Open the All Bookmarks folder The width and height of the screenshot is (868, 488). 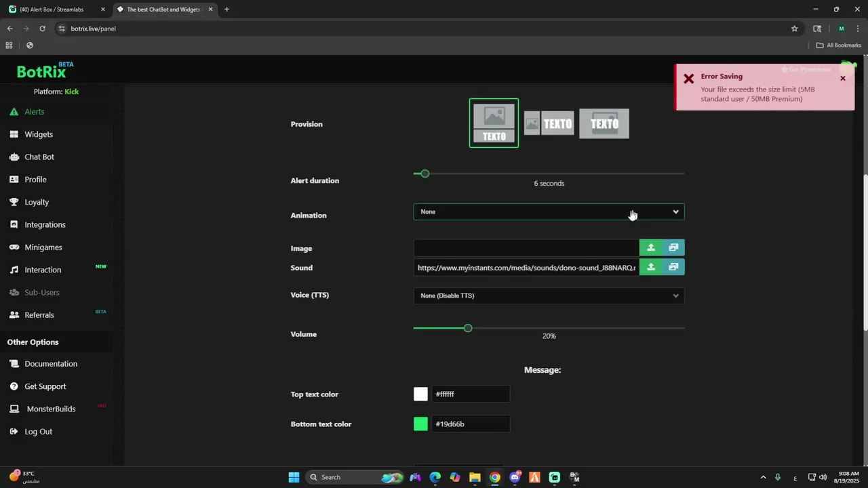point(838,45)
